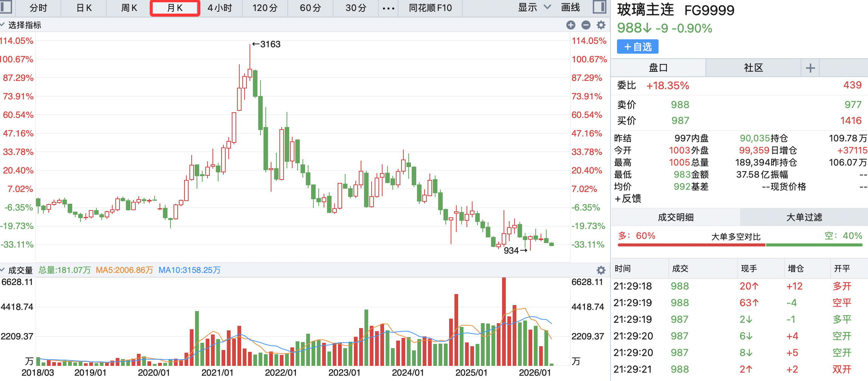Select the 成交明细 trade details tab
The width and height of the screenshot is (868, 381).
(676, 217)
